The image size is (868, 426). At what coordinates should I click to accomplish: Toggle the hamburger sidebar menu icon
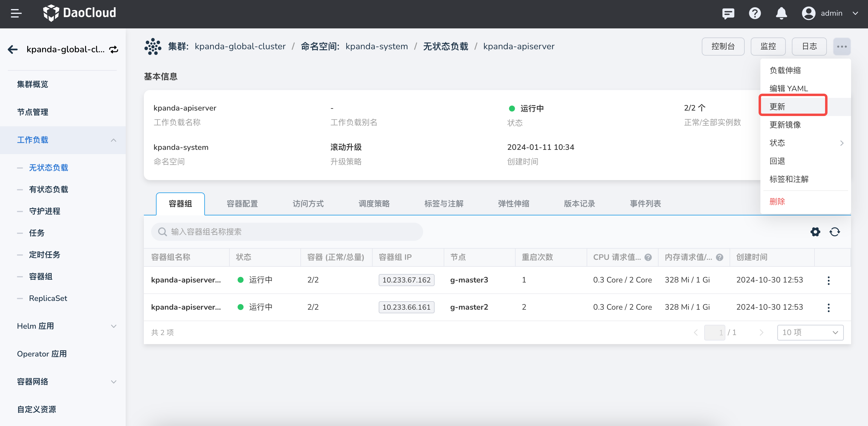coord(16,14)
